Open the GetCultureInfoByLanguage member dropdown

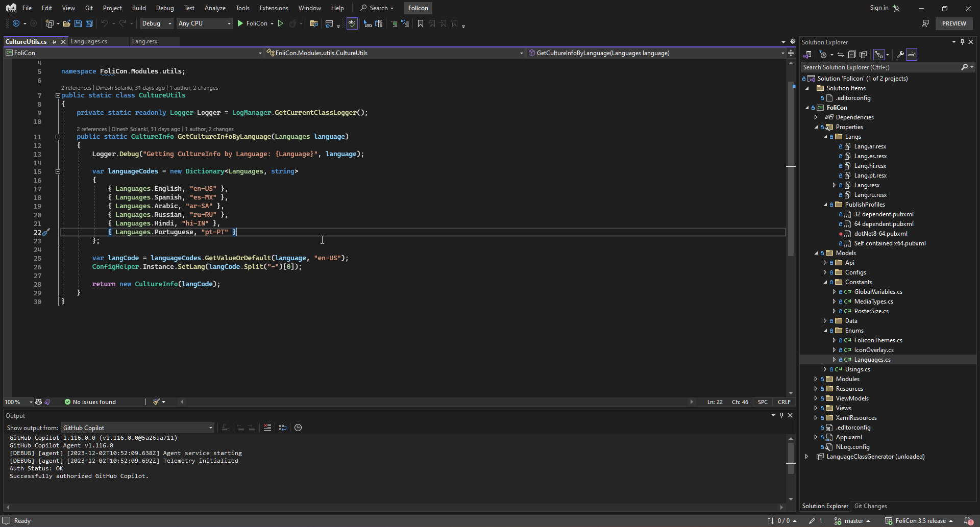pos(656,53)
